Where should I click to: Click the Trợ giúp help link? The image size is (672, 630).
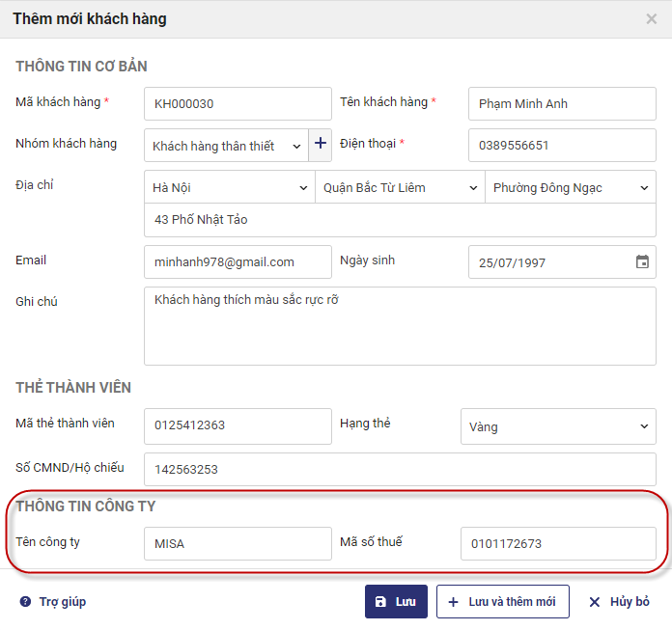[x=53, y=602]
